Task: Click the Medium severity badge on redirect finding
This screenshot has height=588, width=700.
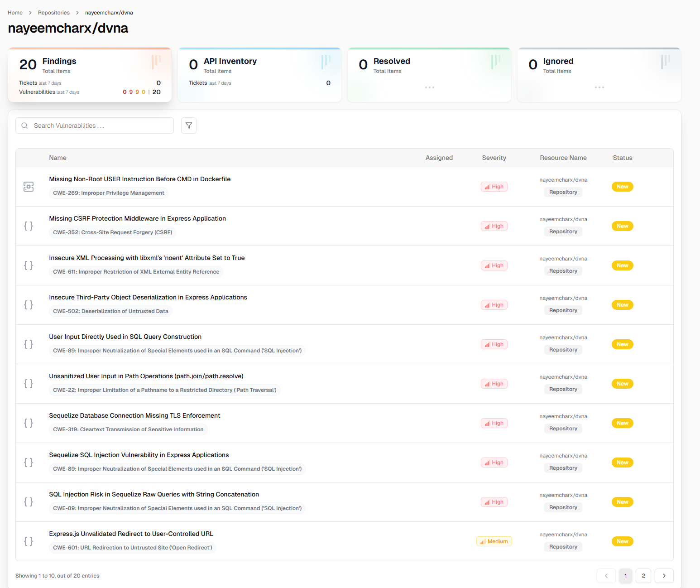Action: pos(494,541)
